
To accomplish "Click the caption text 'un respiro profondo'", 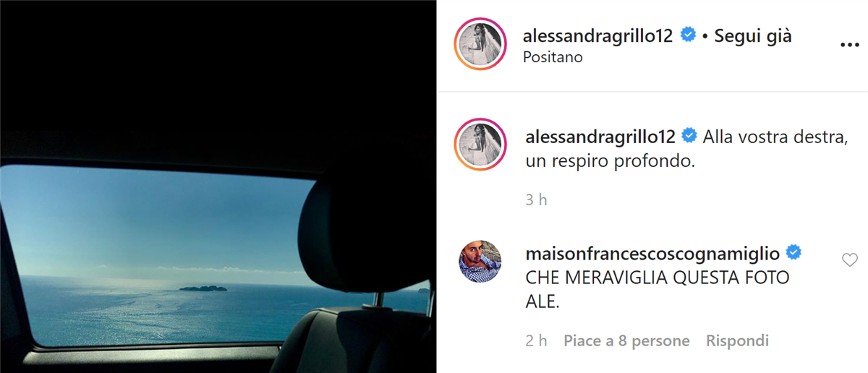I will pyautogui.click(x=608, y=162).
